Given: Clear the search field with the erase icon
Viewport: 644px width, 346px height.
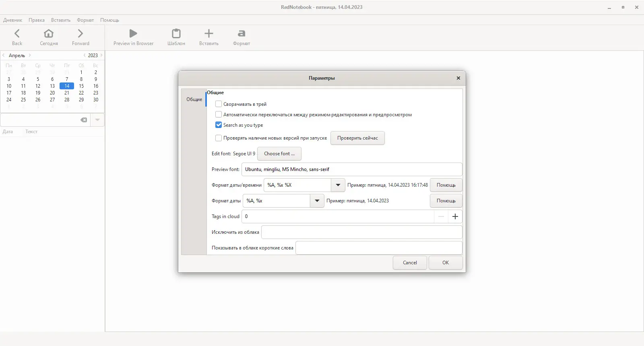Looking at the screenshot, I should pyautogui.click(x=84, y=120).
